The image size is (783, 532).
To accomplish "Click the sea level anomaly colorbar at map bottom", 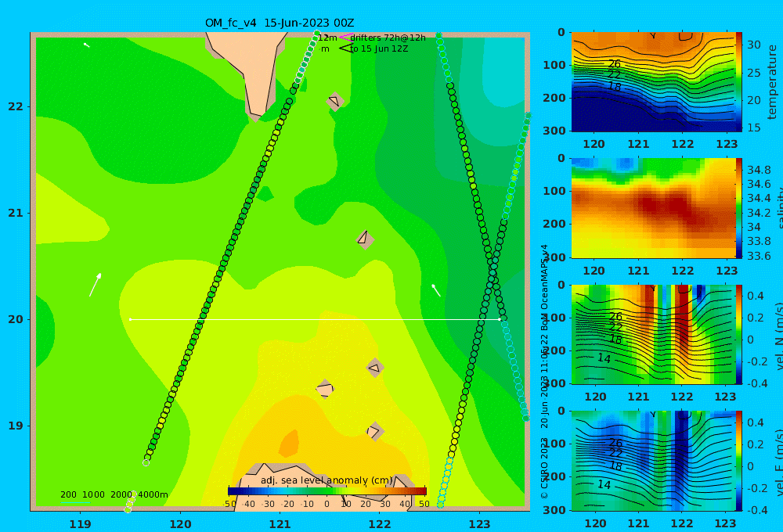I will pos(327,491).
